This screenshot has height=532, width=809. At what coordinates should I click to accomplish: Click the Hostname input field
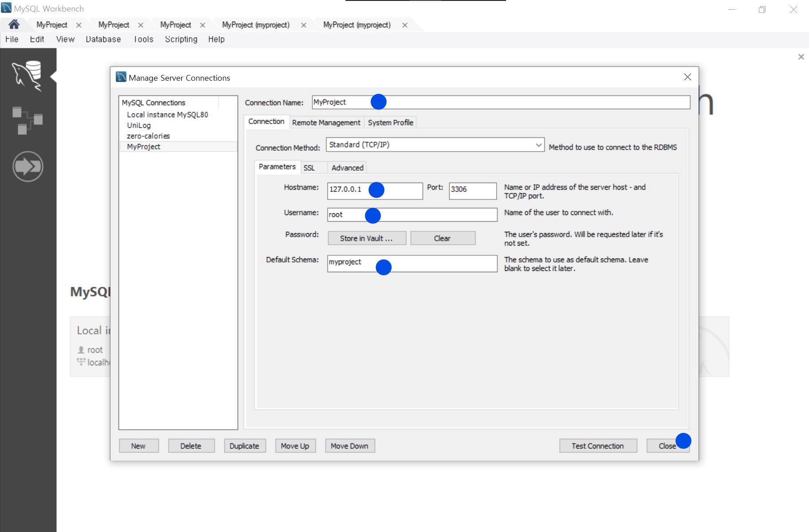(x=375, y=191)
